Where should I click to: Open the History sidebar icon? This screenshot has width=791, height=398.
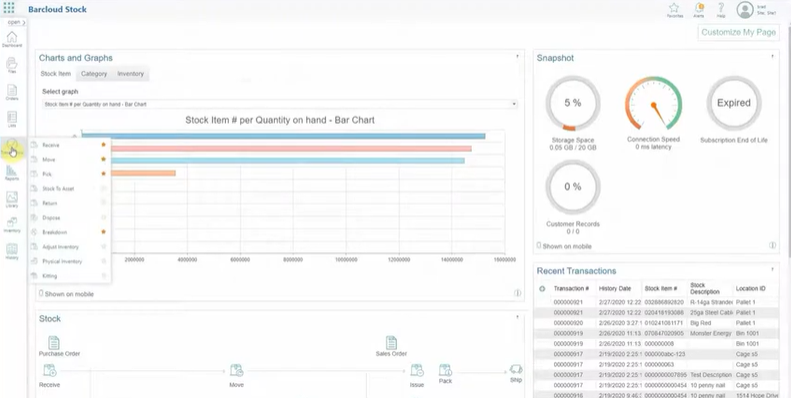pyautogui.click(x=12, y=251)
